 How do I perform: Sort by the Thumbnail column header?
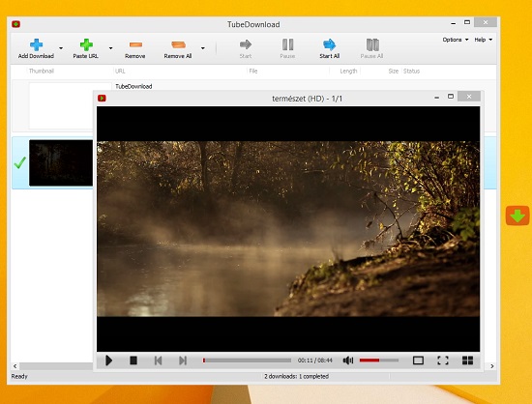coord(42,71)
